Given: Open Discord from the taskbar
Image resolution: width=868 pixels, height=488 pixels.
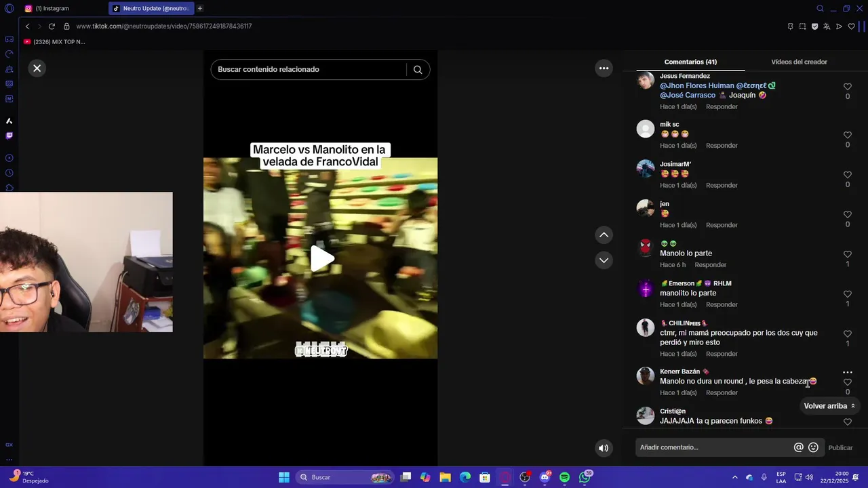Looking at the screenshot, I should click(545, 477).
